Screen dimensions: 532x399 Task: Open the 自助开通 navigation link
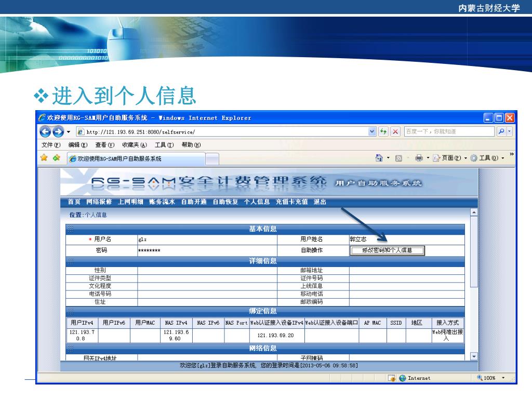[x=194, y=202]
